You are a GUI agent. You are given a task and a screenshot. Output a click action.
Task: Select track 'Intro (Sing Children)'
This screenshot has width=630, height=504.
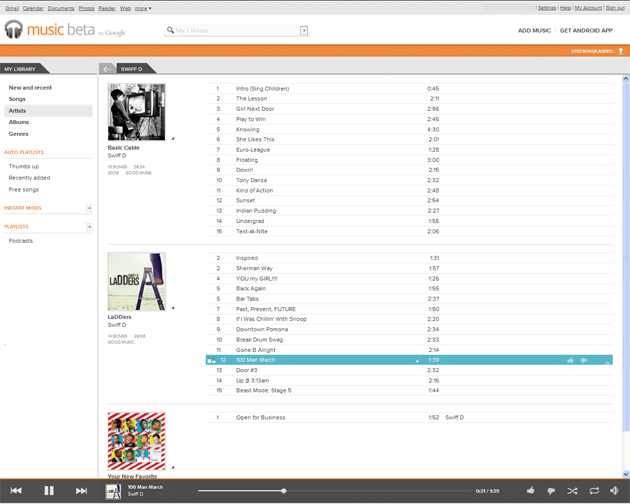[x=409, y=88]
